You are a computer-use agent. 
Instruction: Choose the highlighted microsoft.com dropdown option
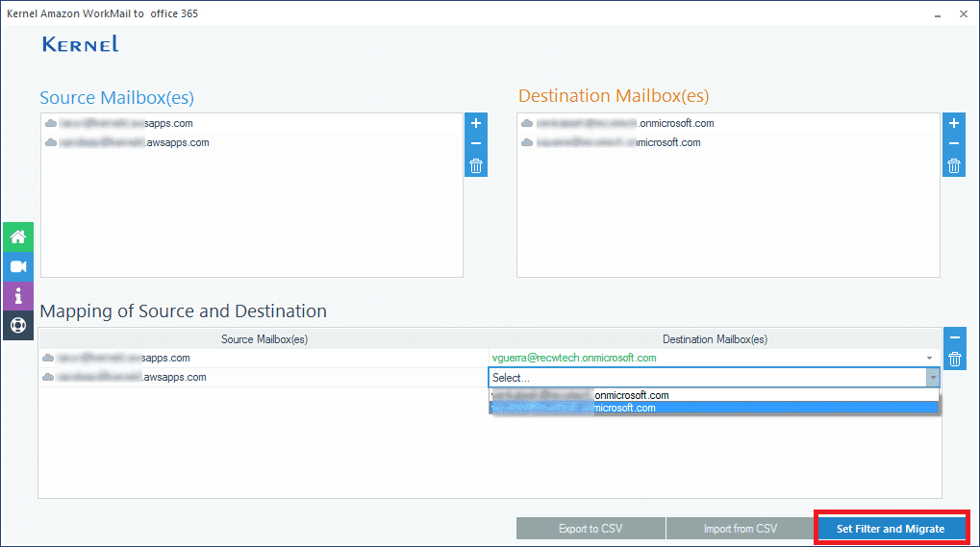point(714,408)
